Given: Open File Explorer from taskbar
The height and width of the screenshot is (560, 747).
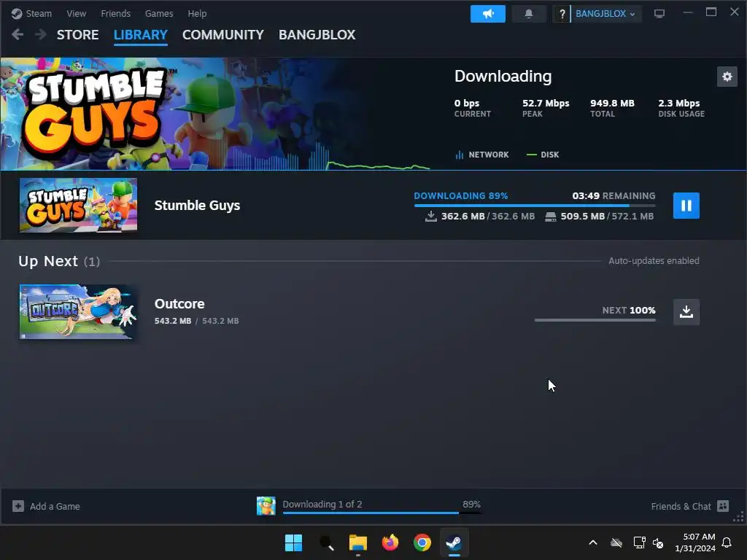Looking at the screenshot, I should (x=357, y=542).
